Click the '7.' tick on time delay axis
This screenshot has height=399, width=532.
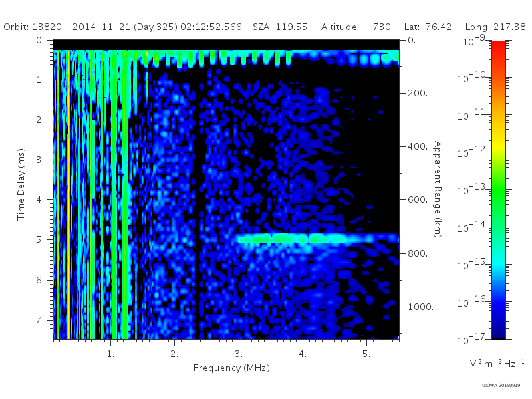pos(41,320)
